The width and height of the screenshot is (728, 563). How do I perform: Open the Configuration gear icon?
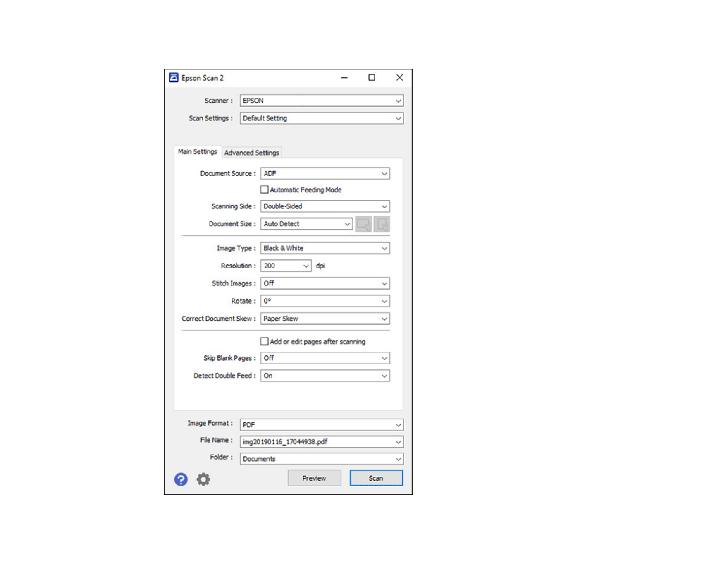point(203,479)
